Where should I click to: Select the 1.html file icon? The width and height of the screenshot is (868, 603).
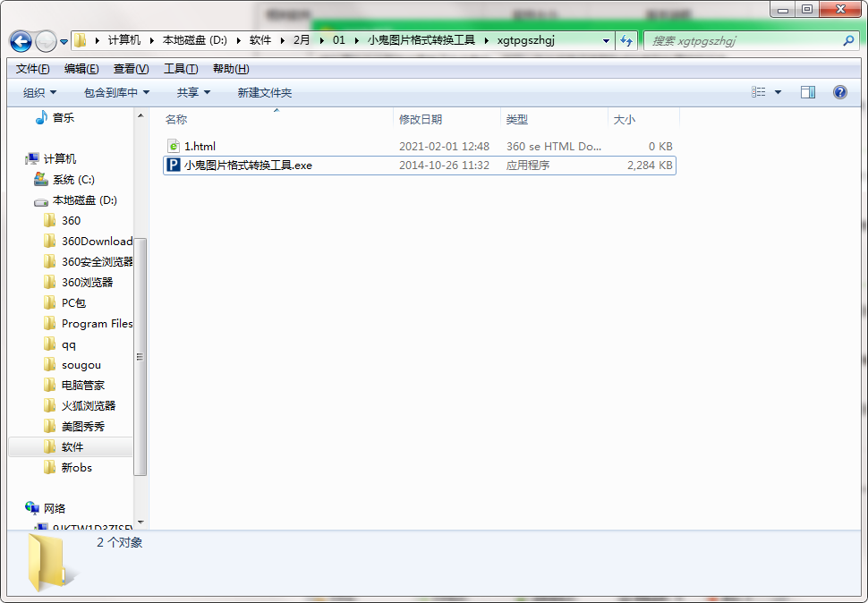pyautogui.click(x=174, y=146)
